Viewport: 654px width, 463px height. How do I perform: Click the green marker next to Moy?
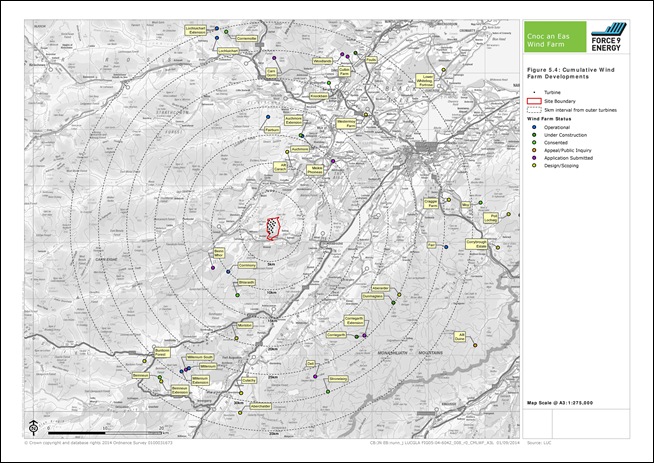click(480, 203)
